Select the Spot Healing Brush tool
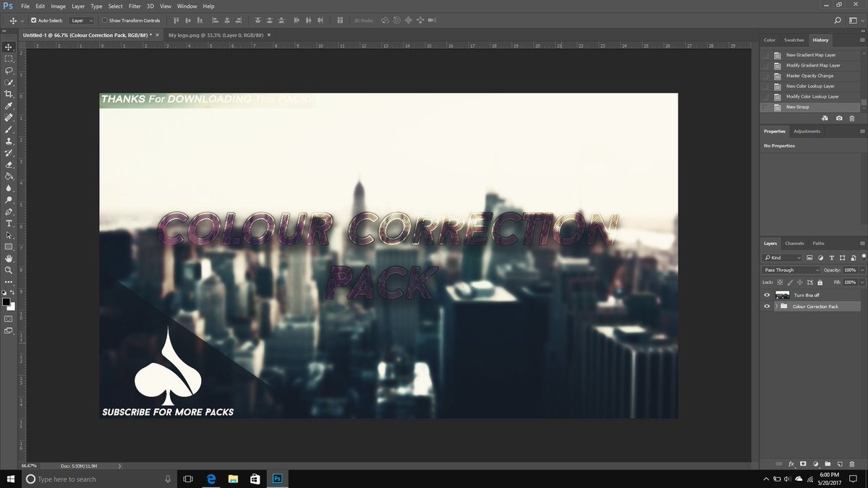The image size is (868, 488). click(9, 118)
